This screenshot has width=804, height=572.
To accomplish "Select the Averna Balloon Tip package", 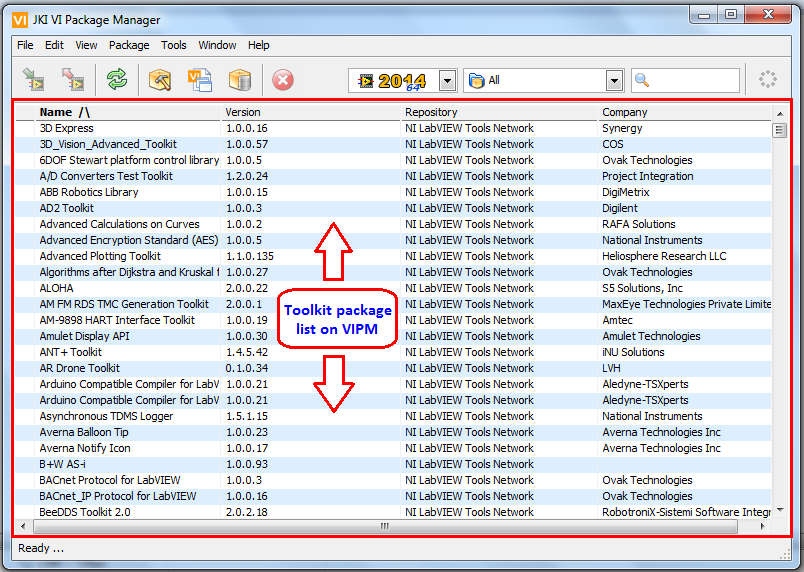I will [393, 432].
